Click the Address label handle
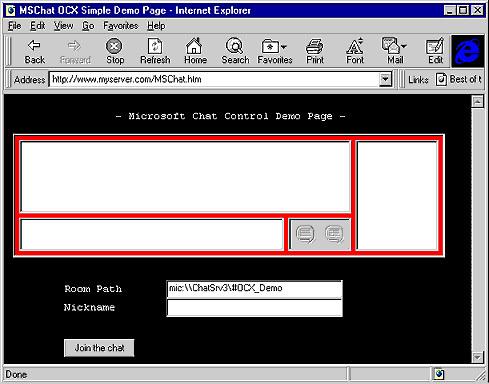 pyautogui.click(x=29, y=80)
